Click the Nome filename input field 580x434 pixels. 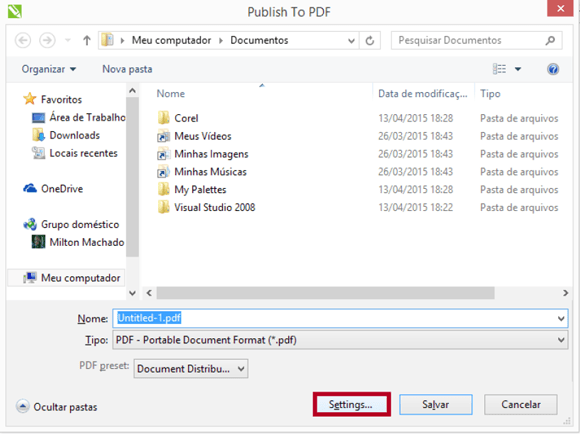click(340, 318)
